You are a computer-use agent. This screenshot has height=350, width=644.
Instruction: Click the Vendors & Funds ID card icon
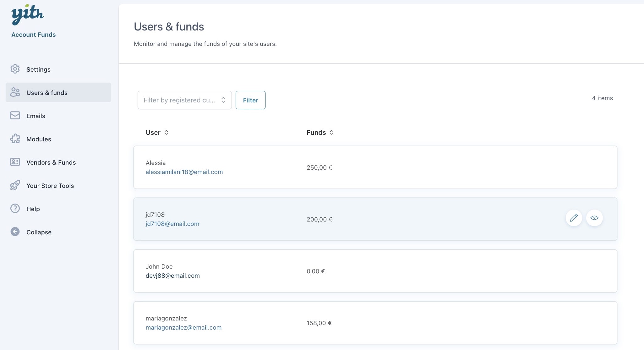point(15,162)
